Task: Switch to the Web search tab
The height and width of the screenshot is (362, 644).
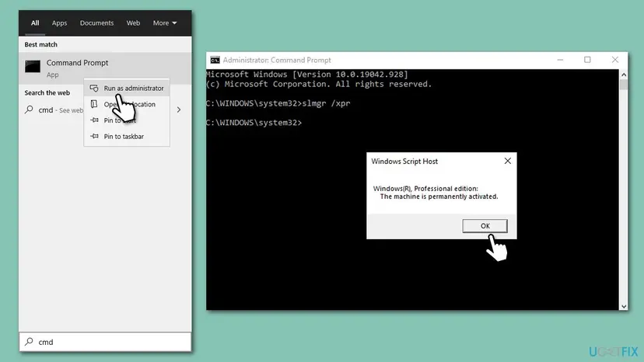Action: [x=133, y=23]
